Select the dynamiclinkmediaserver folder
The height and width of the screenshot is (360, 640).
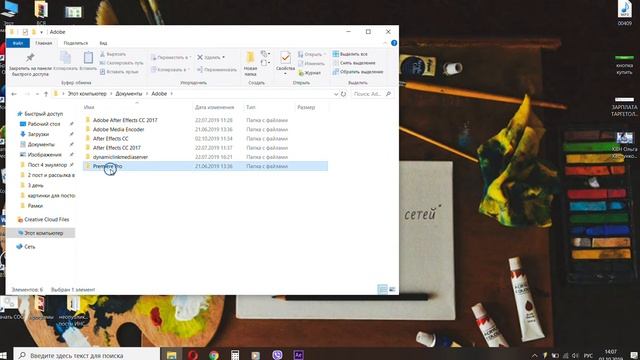[x=120, y=157]
